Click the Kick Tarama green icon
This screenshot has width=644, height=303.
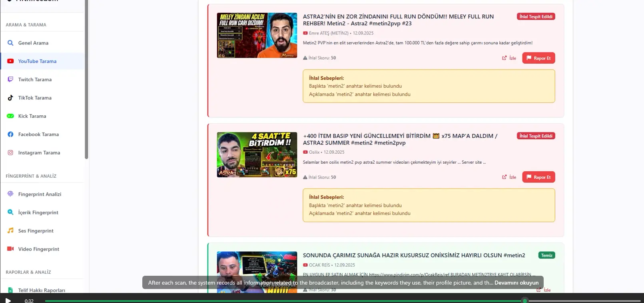10,116
